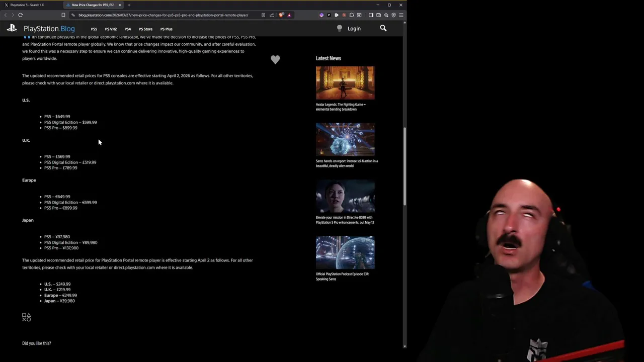Screen dimensions: 644x362
Task: Click the purple diamond extension icon
Action: pos(321,15)
